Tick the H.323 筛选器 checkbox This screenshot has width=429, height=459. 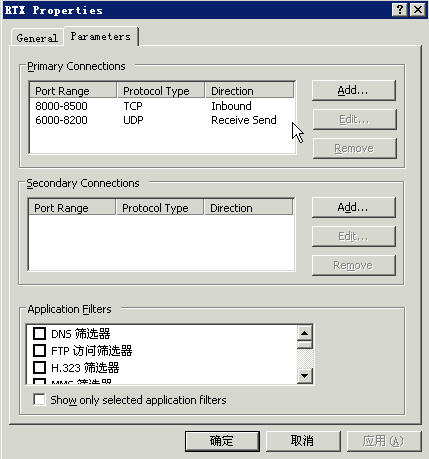click(39, 367)
